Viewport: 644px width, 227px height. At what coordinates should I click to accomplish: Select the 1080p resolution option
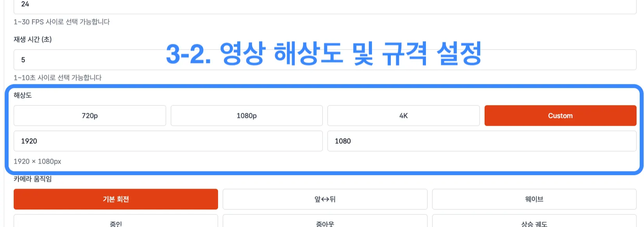pyautogui.click(x=247, y=116)
